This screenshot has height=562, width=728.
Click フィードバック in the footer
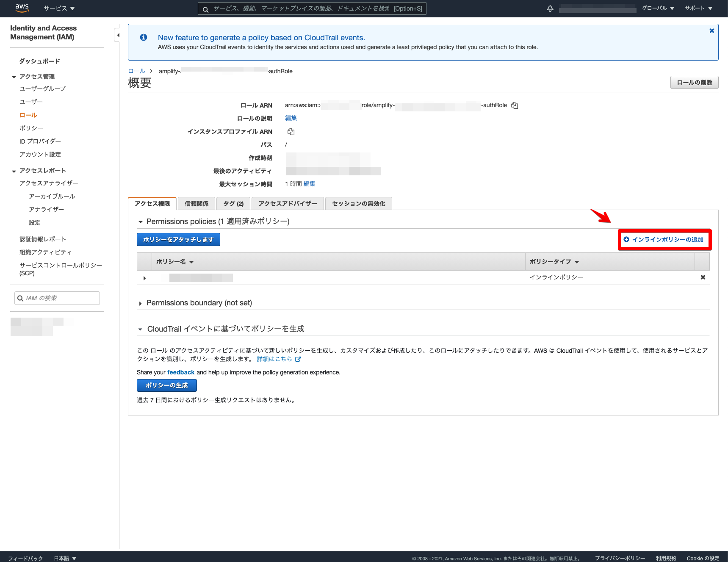25,558
